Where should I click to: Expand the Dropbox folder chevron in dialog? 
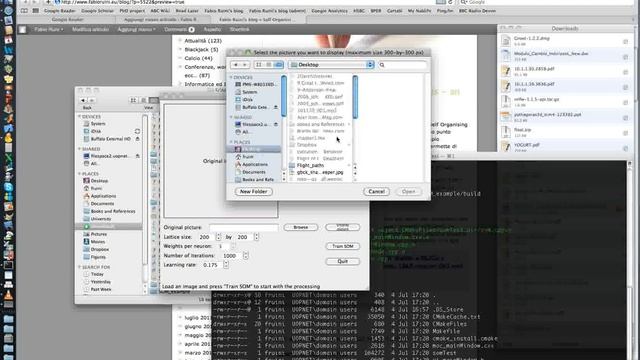[349, 144]
